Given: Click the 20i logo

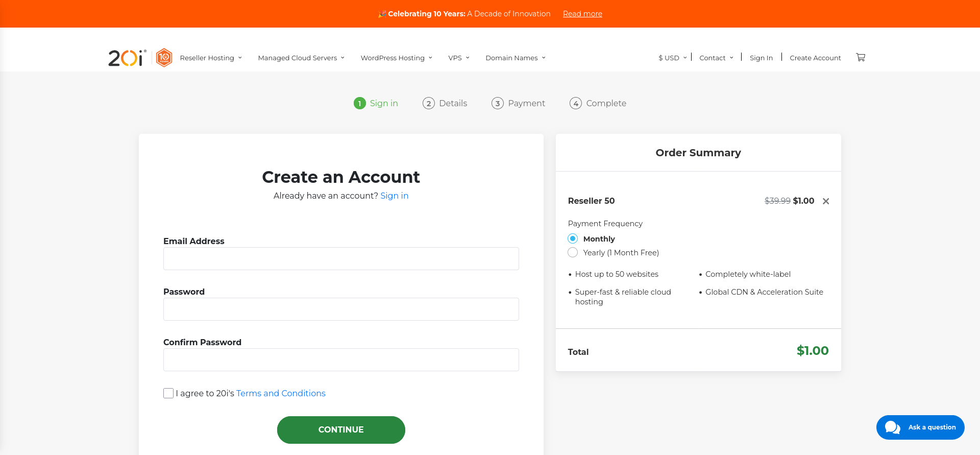Looking at the screenshot, I should coord(127,58).
